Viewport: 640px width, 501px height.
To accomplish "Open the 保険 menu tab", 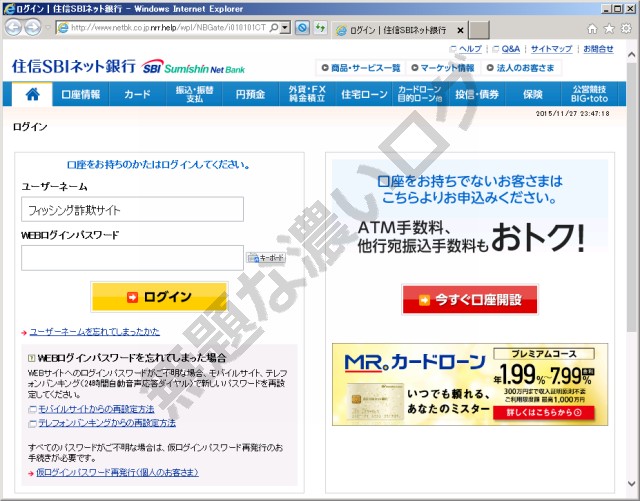I will [533, 94].
